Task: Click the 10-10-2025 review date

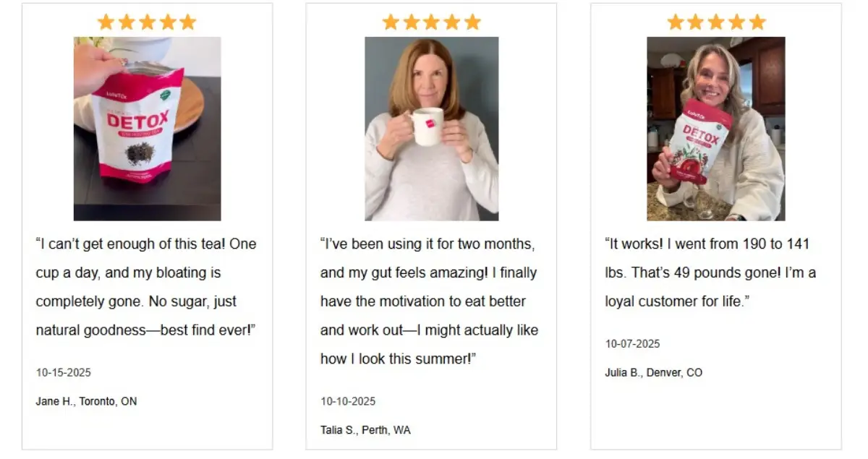Action: [x=348, y=401]
